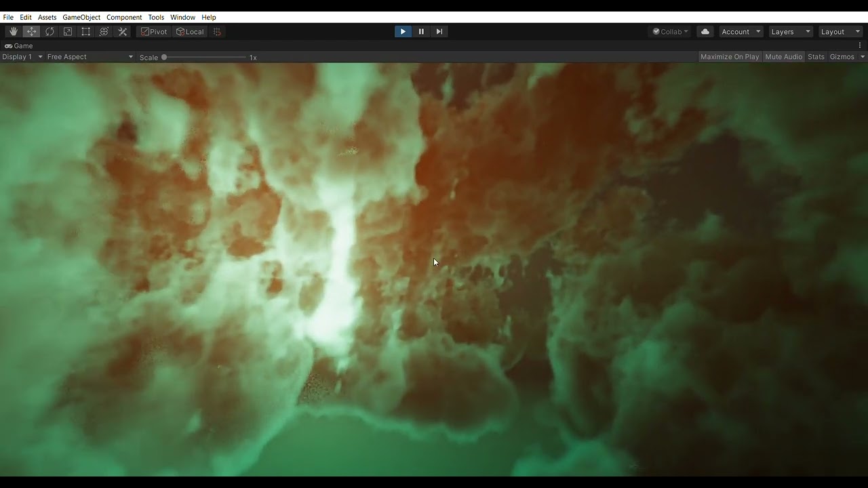Screen dimensions: 868x488
Task: Select the Game tab
Action: [19, 46]
